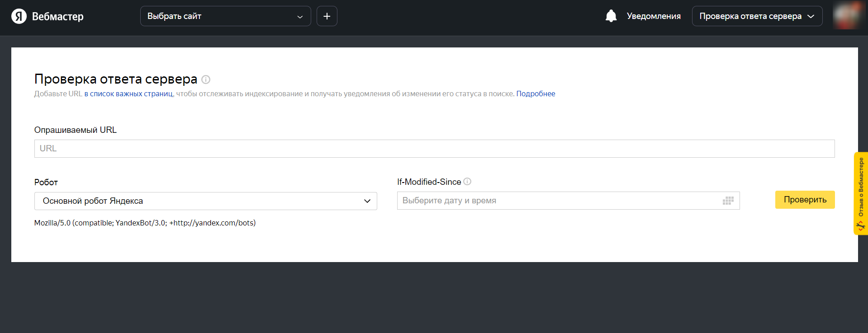Click the If-Modified-Since info icon
Screen dimensions: 868x333
[467, 182]
